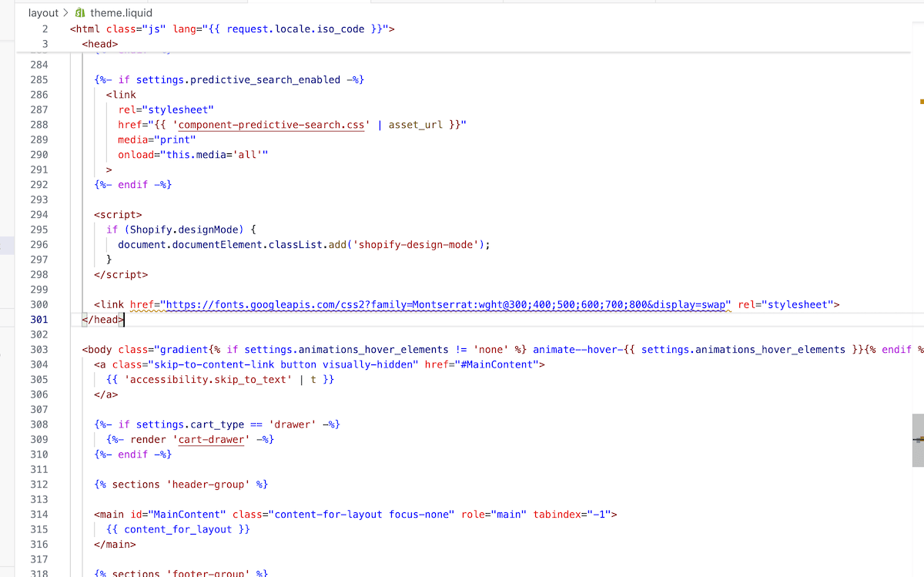Image resolution: width=924 pixels, height=577 pixels.
Task: Click the asset_url filter on line 288
Action: [416, 124]
